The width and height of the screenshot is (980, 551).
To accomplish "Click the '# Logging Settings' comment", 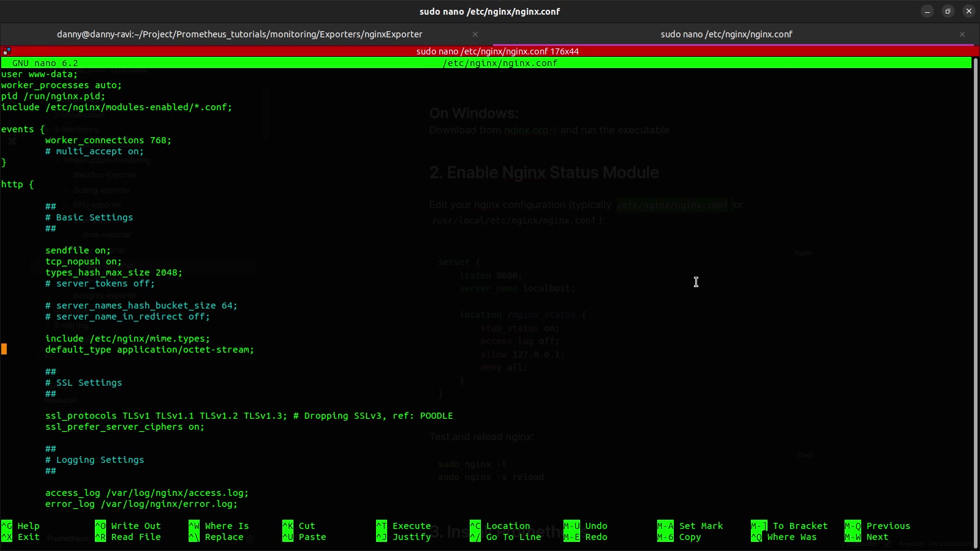I will [95, 460].
